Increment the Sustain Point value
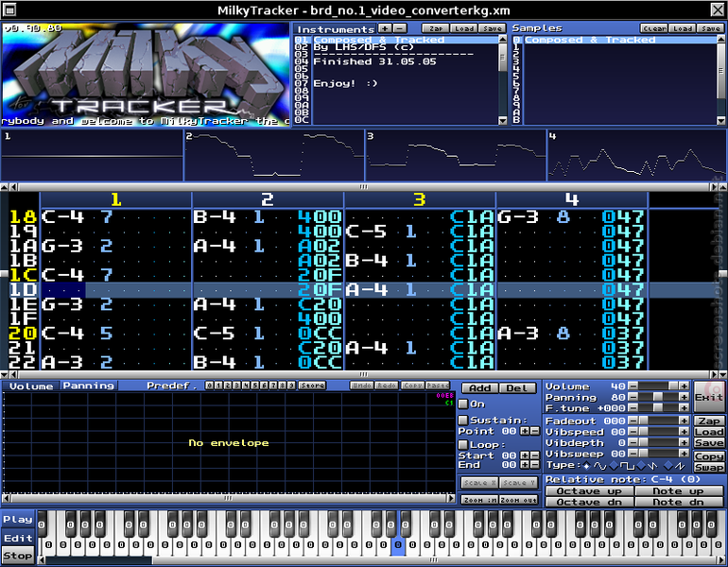728x567 pixels. pyautogui.click(x=525, y=432)
